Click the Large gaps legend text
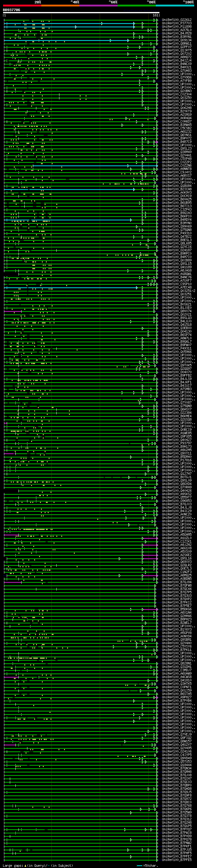 point(38,866)
